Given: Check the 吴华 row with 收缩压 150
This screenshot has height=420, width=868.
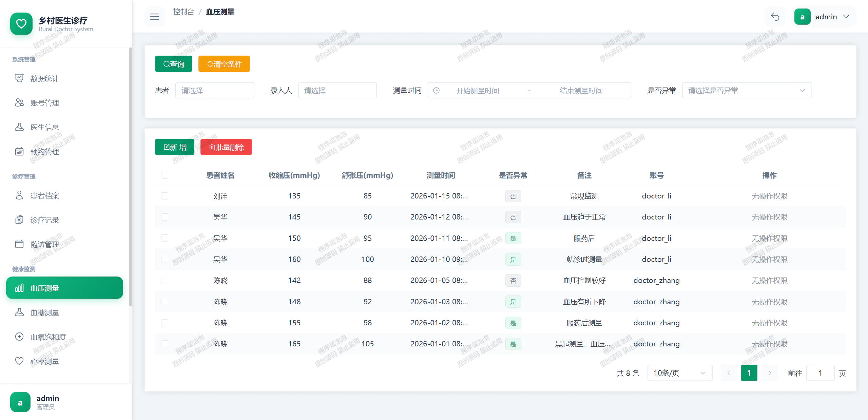Looking at the screenshot, I should (165, 238).
